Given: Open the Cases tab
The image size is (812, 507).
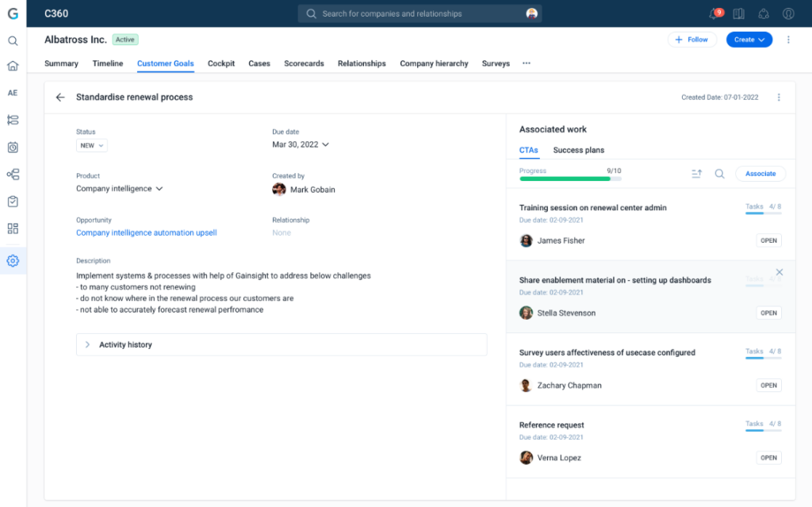Looking at the screenshot, I should click(x=259, y=63).
